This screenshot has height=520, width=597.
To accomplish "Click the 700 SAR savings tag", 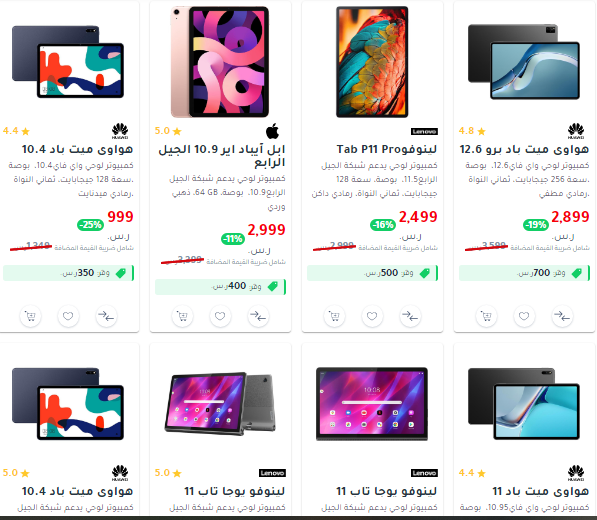I will (524, 273).
